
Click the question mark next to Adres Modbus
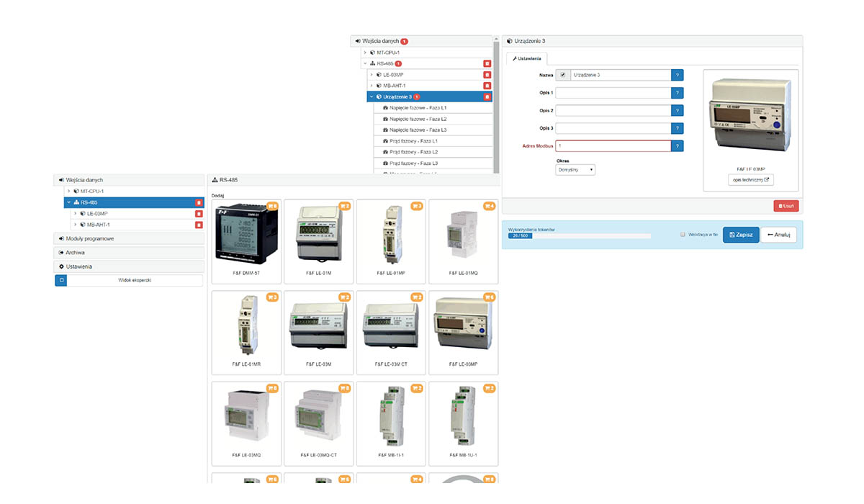tap(677, 146)
